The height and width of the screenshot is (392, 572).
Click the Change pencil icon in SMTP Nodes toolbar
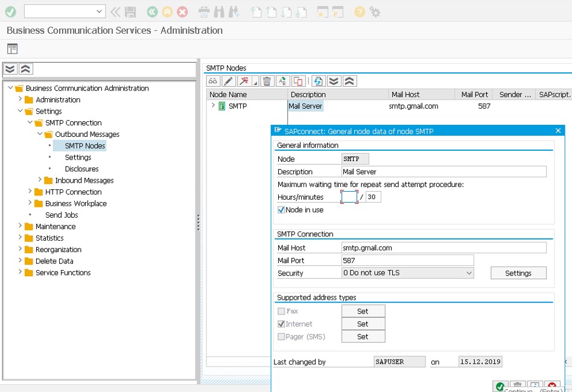(x=229, y=81)
